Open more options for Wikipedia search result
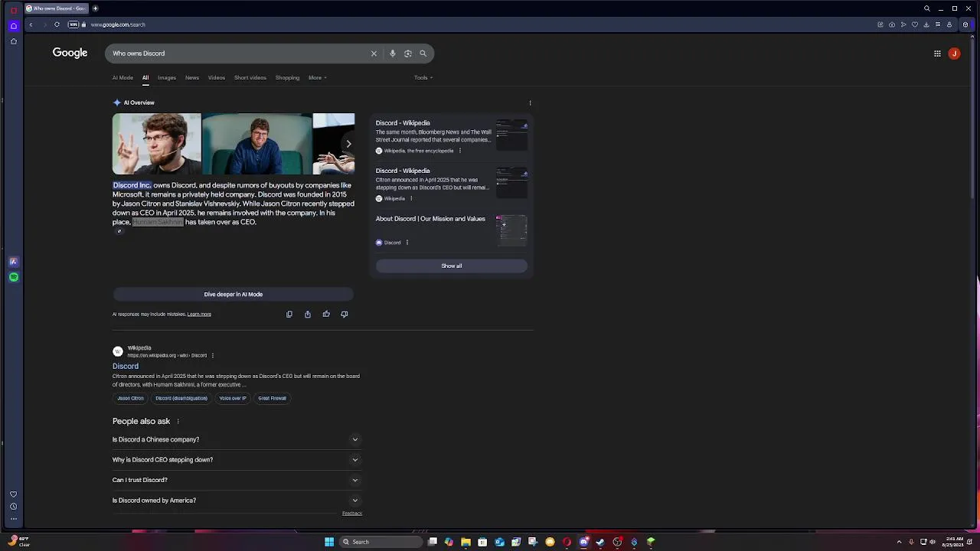 click(213, 355)
